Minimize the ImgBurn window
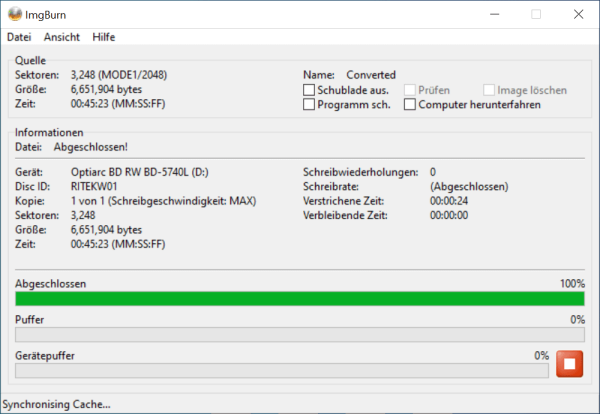 pyautogui.click(x=495, y=15)
